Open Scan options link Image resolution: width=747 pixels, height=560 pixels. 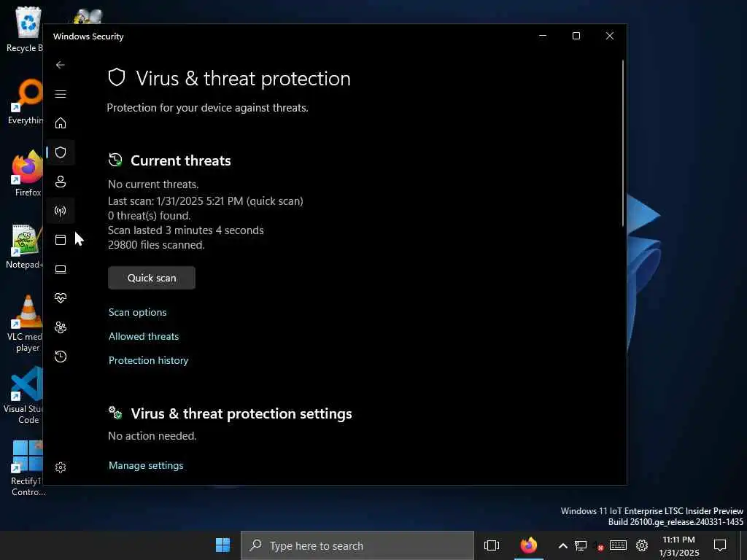point(137,312)
